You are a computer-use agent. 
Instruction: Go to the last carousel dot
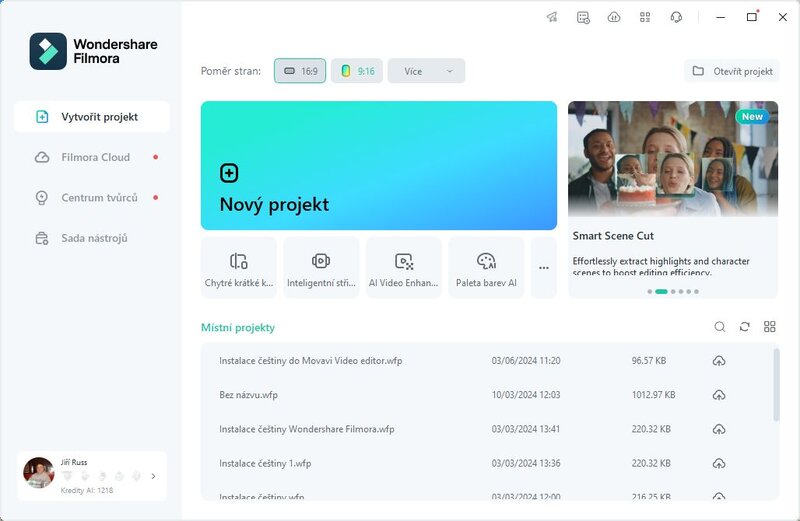pyautogui.click(x=696, y=291)
